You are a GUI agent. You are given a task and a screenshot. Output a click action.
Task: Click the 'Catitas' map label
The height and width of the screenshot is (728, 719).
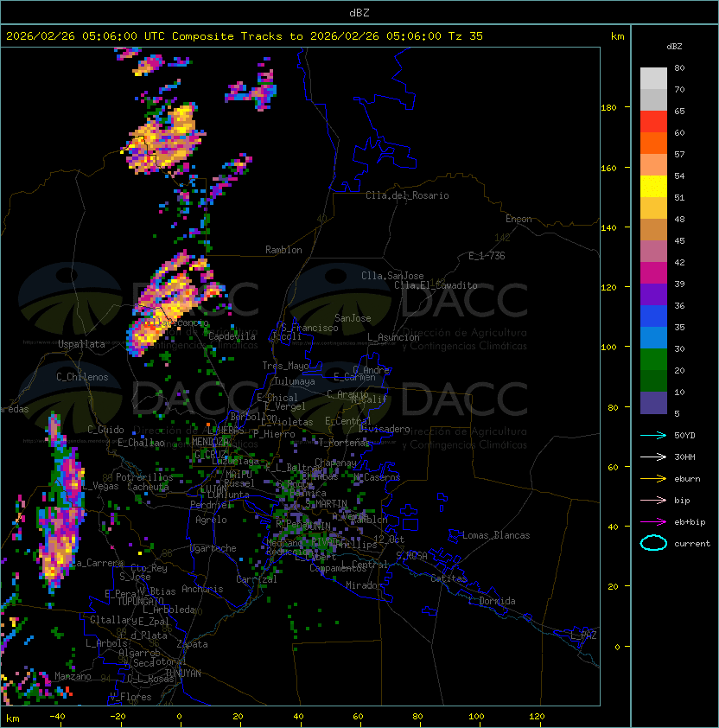449,578
